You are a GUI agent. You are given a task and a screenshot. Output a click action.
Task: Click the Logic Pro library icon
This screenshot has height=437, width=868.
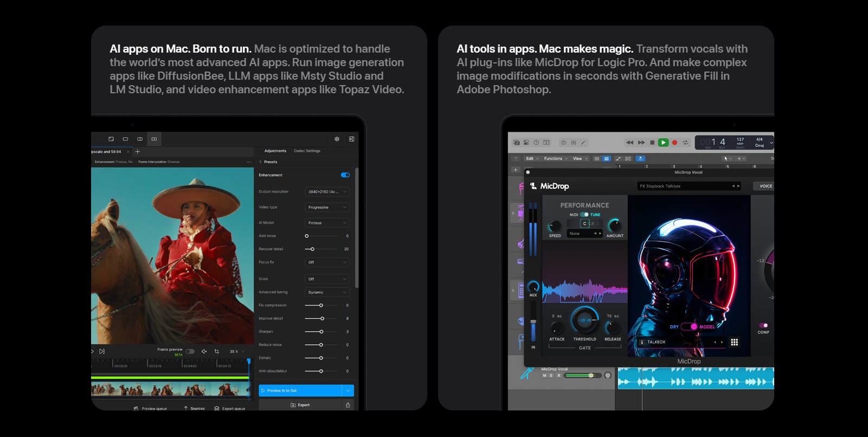point(517,143)
